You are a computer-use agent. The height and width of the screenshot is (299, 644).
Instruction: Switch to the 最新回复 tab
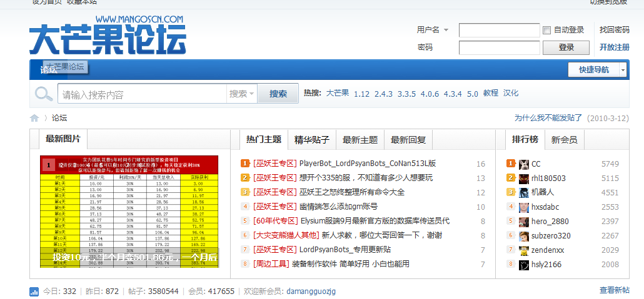pos(408,140)
